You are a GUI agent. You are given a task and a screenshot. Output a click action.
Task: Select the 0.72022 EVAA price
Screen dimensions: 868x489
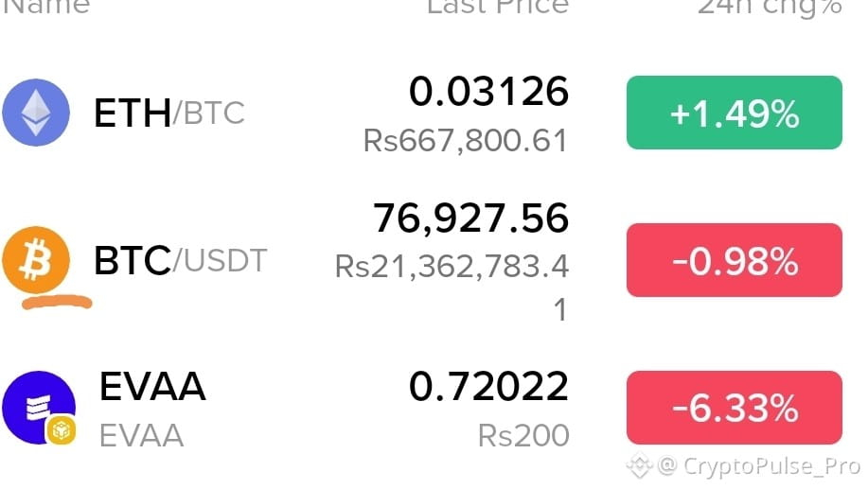[488, 386]
